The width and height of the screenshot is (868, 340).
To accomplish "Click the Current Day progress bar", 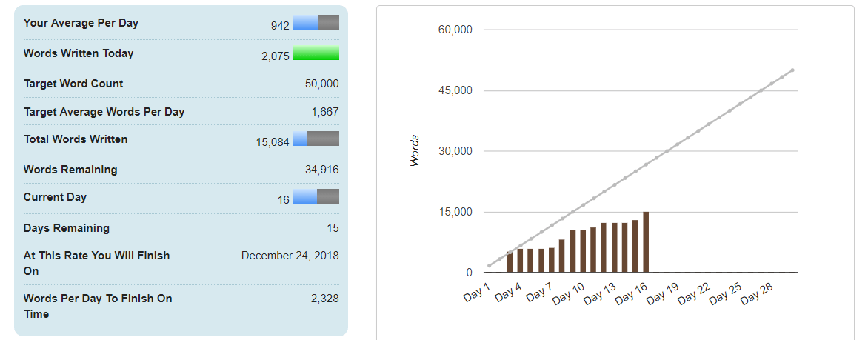I will tap(316, 196).
